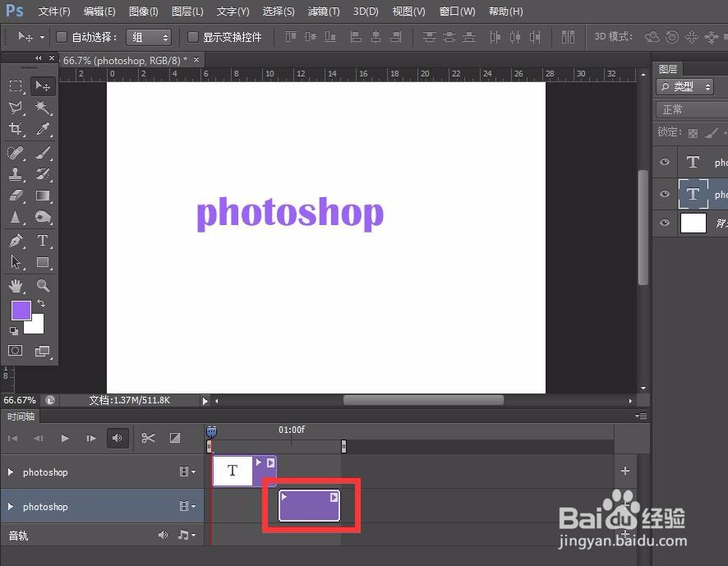The height and width of the screenshot is (566, 728).
Task: Select the purple clip on second track
Action: coord(309,506)
